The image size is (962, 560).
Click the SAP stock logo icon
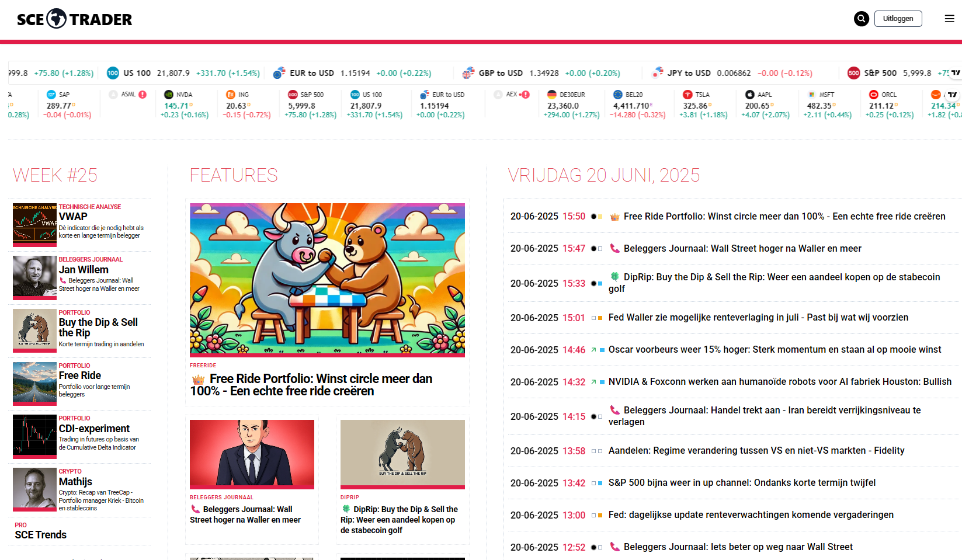[x=51, y=95]
